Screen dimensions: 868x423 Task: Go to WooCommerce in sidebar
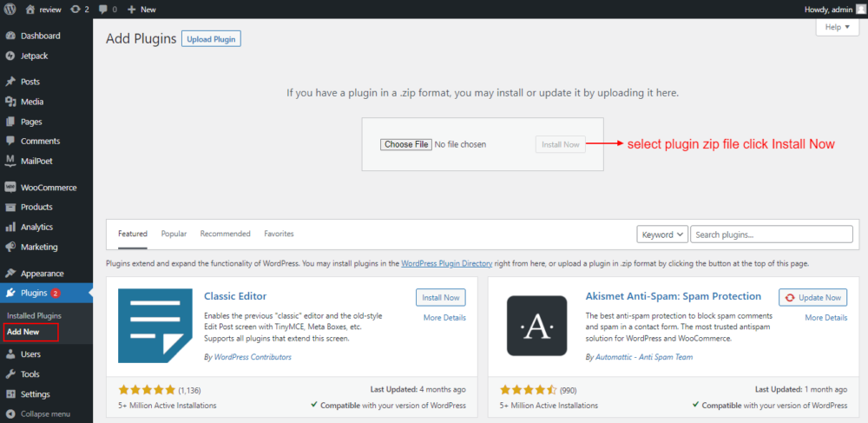coord(47,187)
